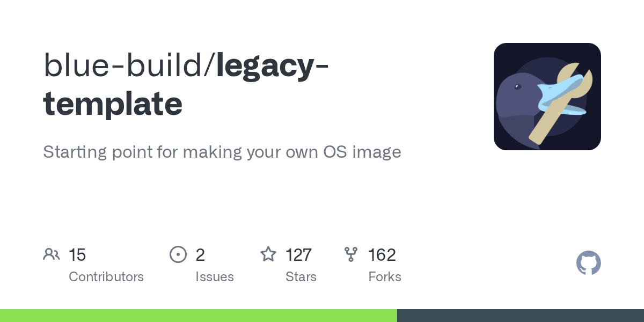Viewport: 644px width, 322px height.
Task: View the Issues label
Action: click(x=215, y=277)
